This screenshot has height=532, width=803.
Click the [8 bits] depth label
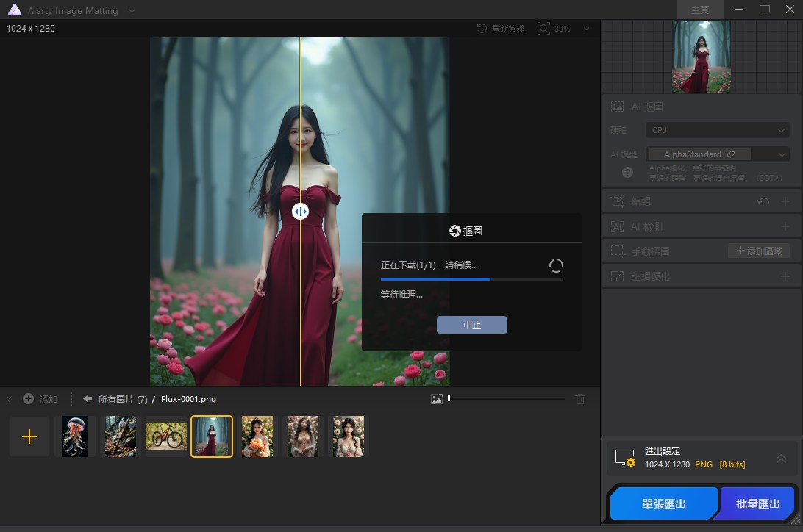pyautogui.click(x=732, y=464)
